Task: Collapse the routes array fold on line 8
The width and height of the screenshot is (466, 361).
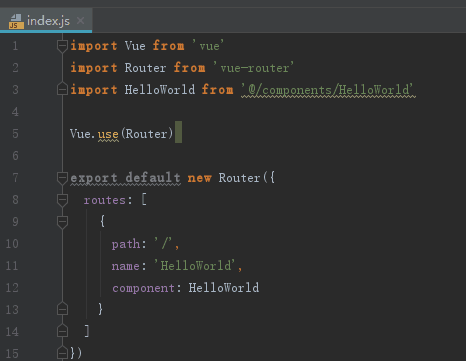Action: pos(62,200)
